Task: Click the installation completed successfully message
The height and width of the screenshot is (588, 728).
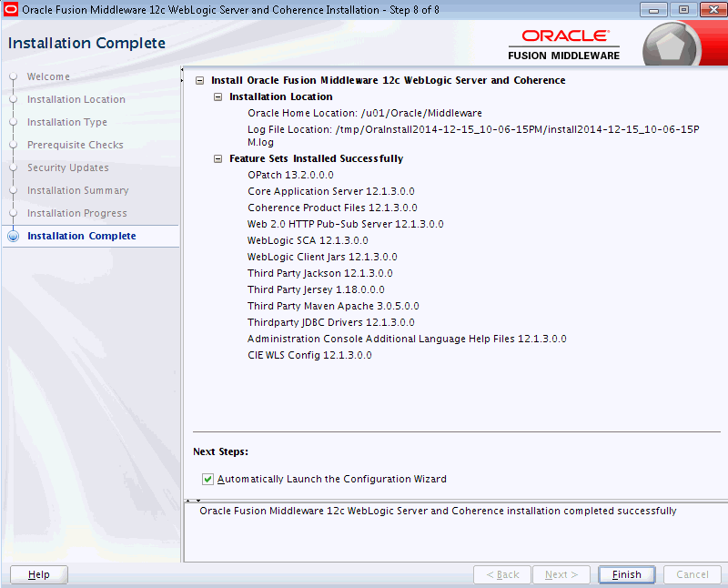Action: (x=438, y=511)
